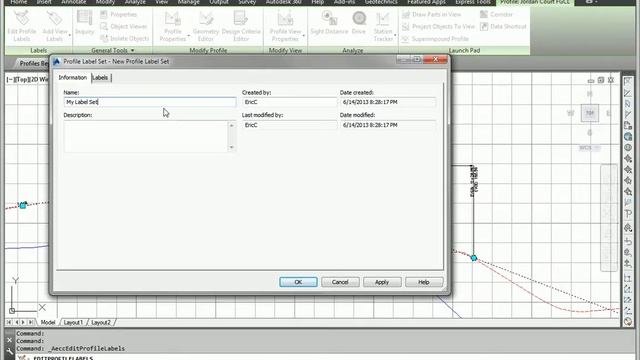This screenshot has width=640, height=360.
Task: Jump to last layout tab using navigation arrow
Action: 31,322
